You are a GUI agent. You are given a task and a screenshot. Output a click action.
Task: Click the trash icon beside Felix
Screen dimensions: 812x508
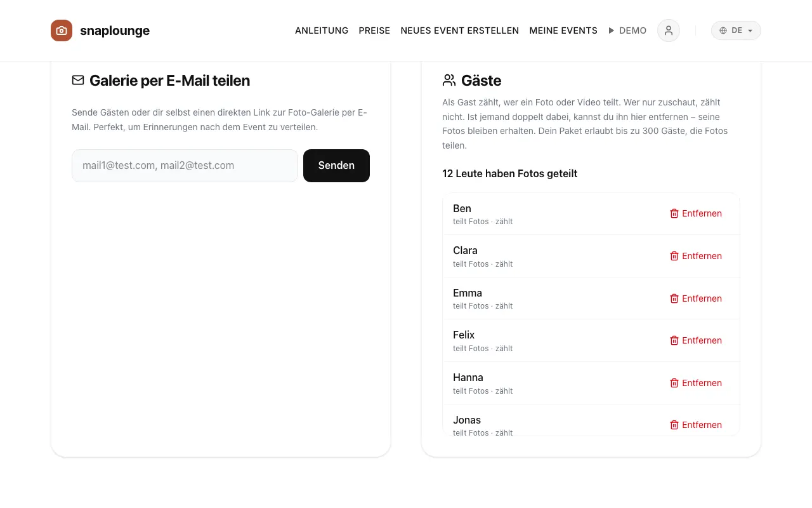pyautogui.click(x=674, y=340)
